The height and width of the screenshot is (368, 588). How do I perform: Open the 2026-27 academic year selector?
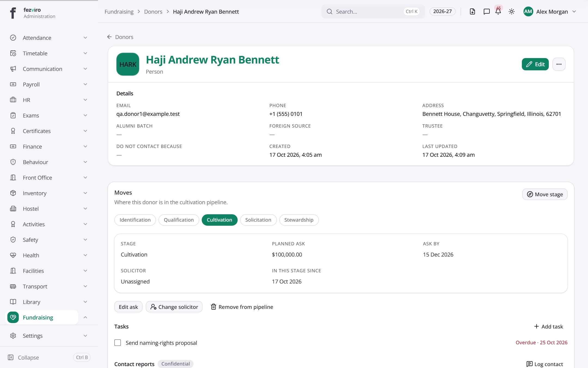[x=442, y=11]
